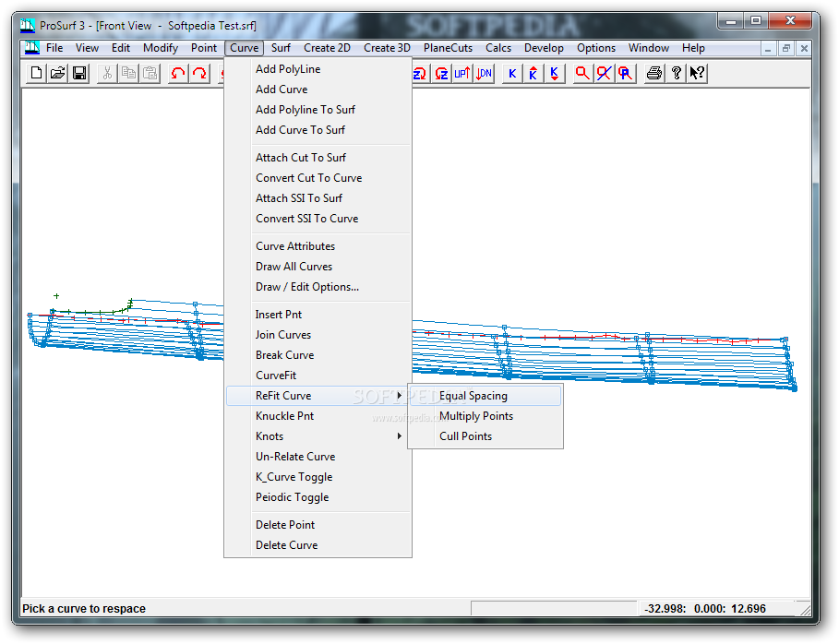Select Attach SSI To Surf
The width and height of the screenshot is (839, 644).
(318, 198)
